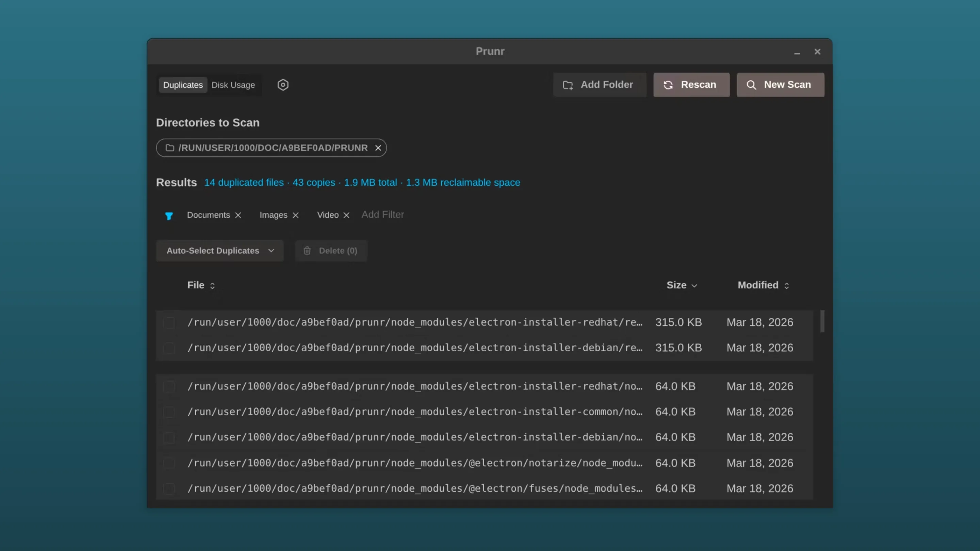Switch to the Disk Usage tab
This screenshot has height=551, width=980.
point(233,84)
